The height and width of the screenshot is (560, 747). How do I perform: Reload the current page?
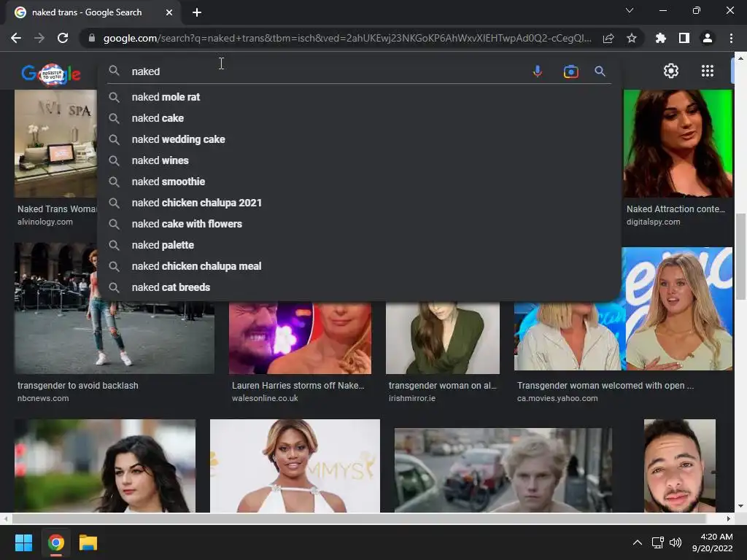63,38
